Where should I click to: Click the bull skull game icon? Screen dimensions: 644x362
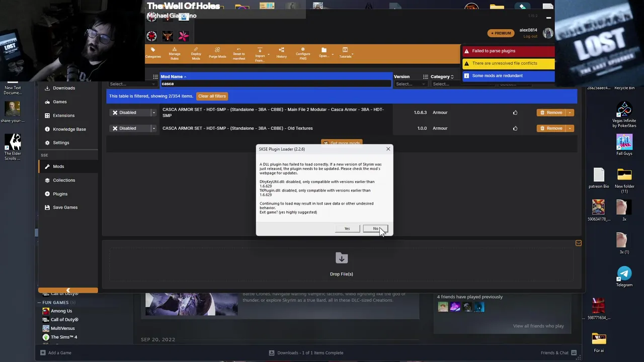[x=168, y=36]
